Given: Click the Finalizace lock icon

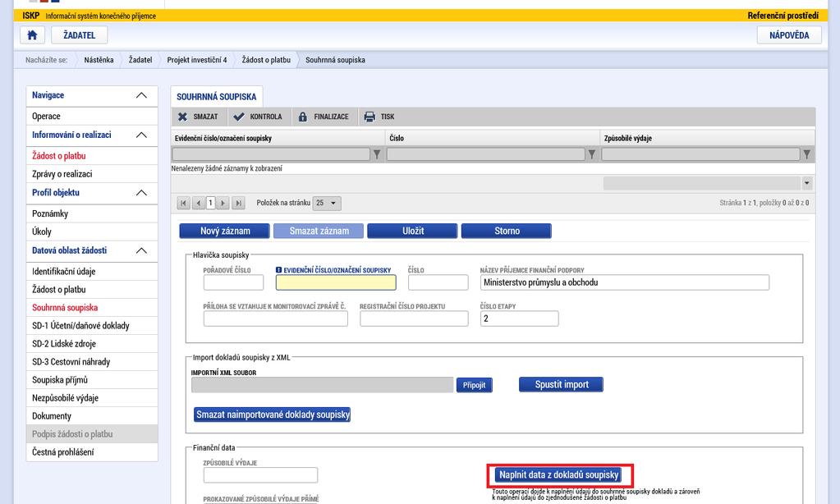Looking at the screenshot, I should click(303, 117).
